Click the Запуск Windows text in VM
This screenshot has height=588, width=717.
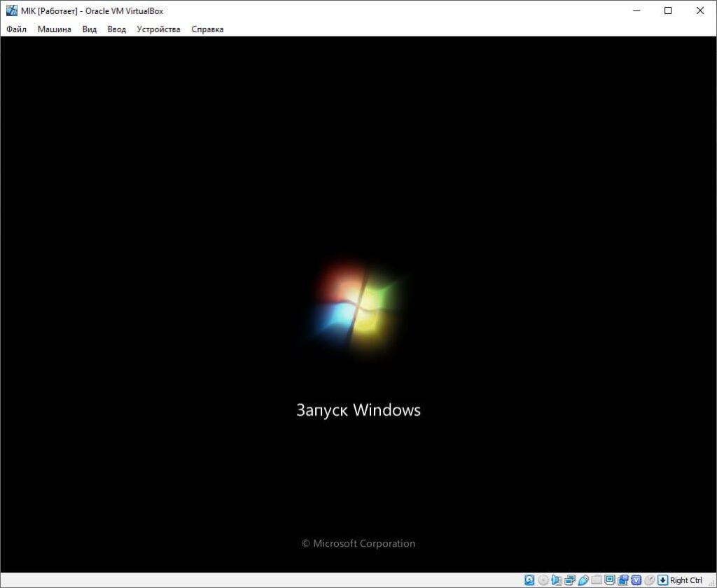pos(358,410)
